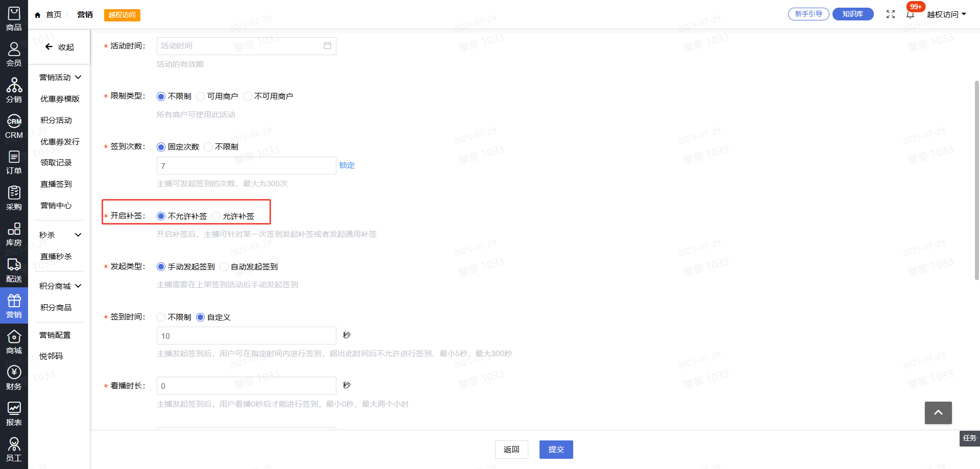
Task: Open the 订单 orders icon
Action: tap(14, 162)
